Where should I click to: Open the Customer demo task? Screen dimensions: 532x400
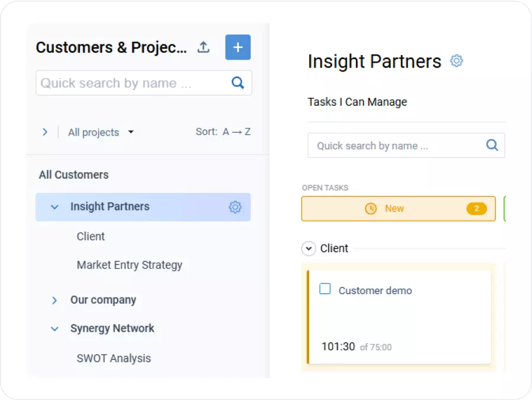374,291
